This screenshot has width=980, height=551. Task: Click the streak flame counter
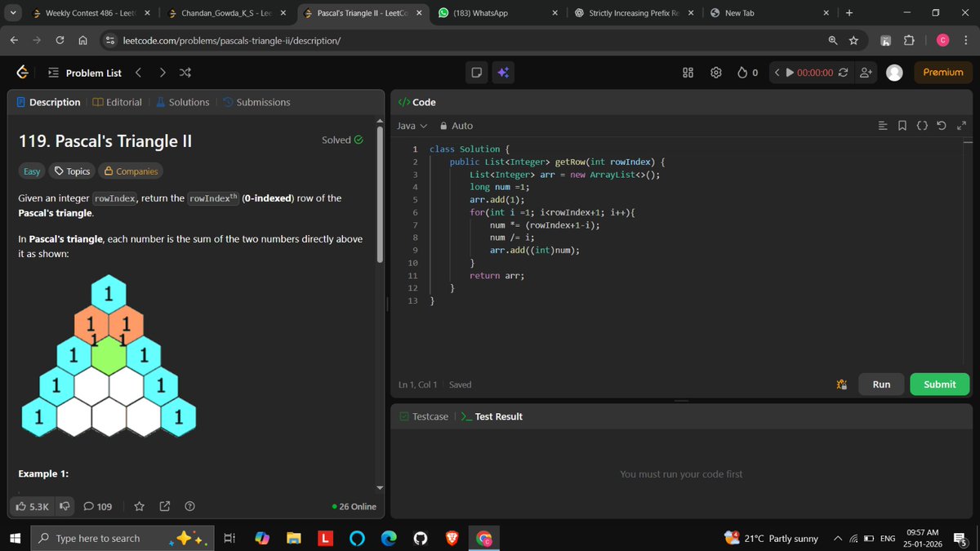747,73
